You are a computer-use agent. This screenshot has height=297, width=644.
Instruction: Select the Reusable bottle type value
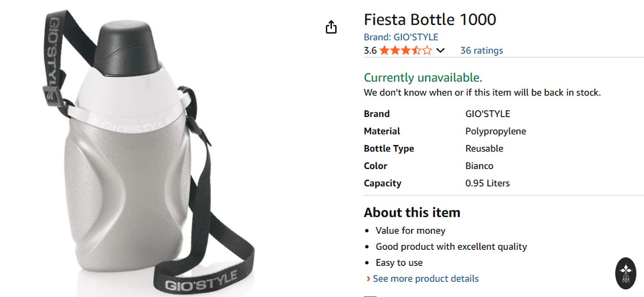coord(484,148)
